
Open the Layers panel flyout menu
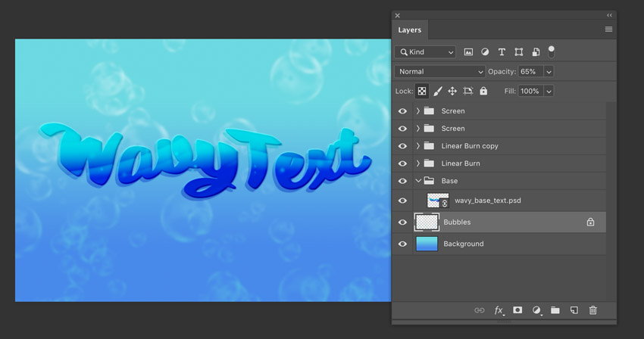(608, 30)
